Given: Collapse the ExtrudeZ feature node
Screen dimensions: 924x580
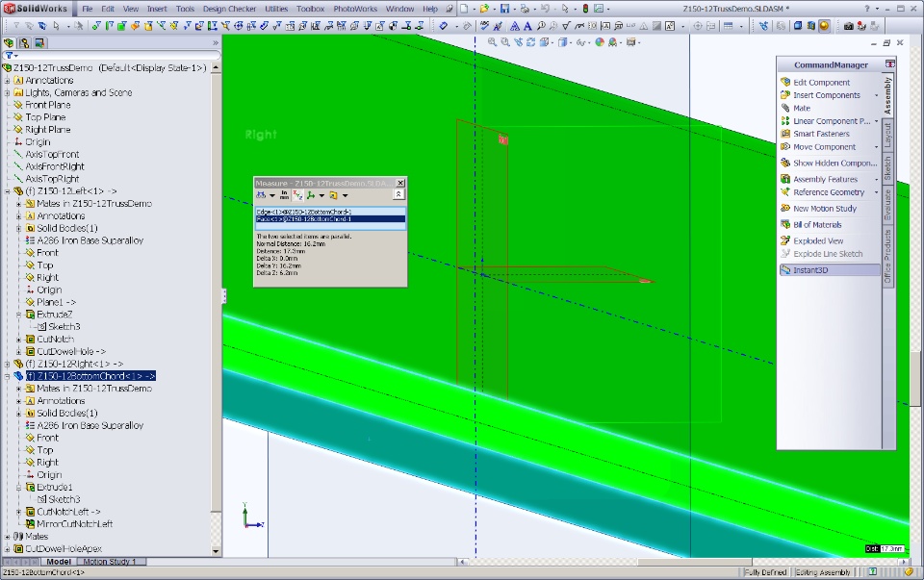Looking at the screenshot, I should [19, 315].
